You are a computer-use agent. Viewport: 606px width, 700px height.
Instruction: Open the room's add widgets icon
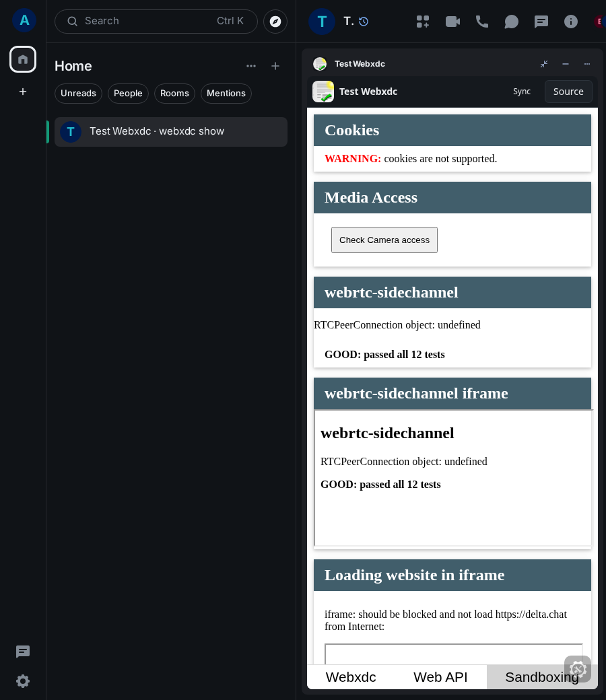coord(422,22)
